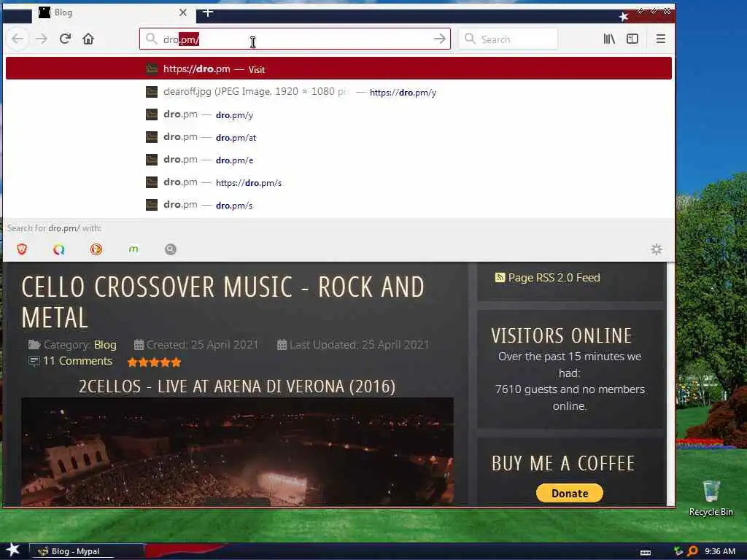The image size is (747, 560).
Task: Open the Recycle Bin desktop icon
Action: tap(711, 497)
